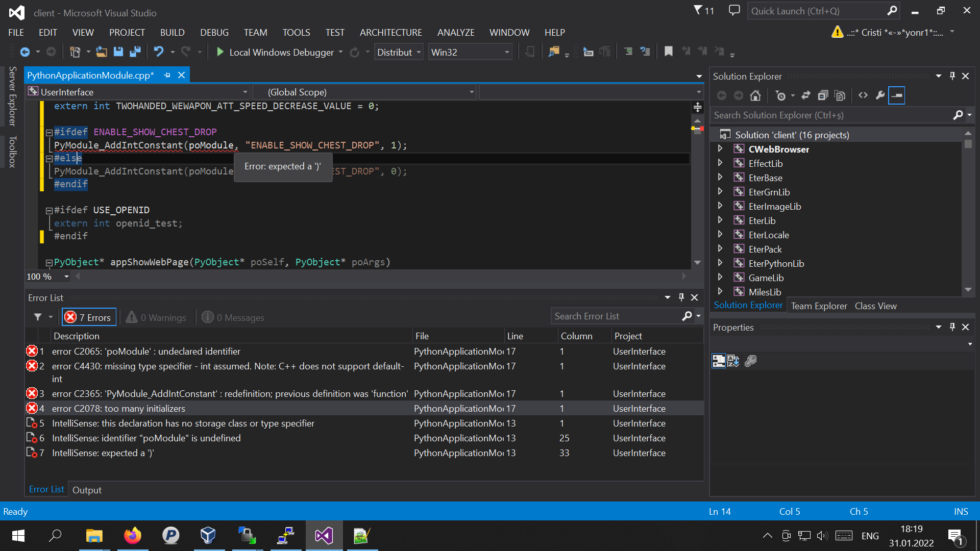Click the bookmark toggle icon in toolbar
Viewport: 980px width, 551px height.
point(668,52)
